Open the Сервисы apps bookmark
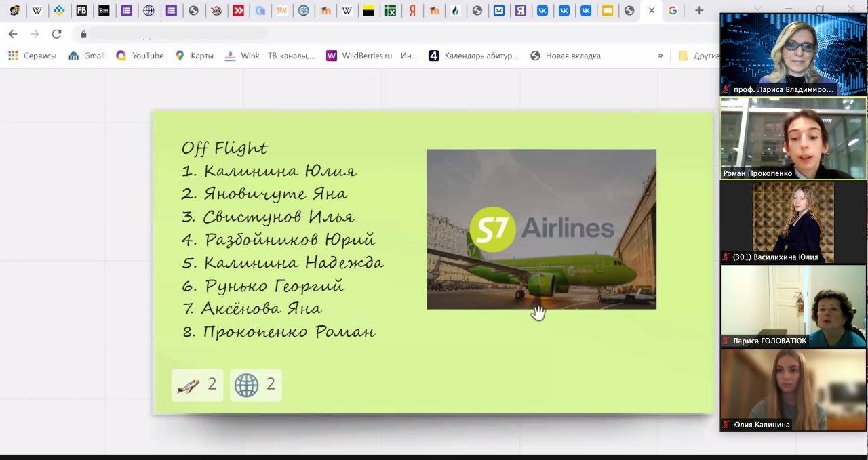This screenshot has height=460, width=868. [33, 56]
